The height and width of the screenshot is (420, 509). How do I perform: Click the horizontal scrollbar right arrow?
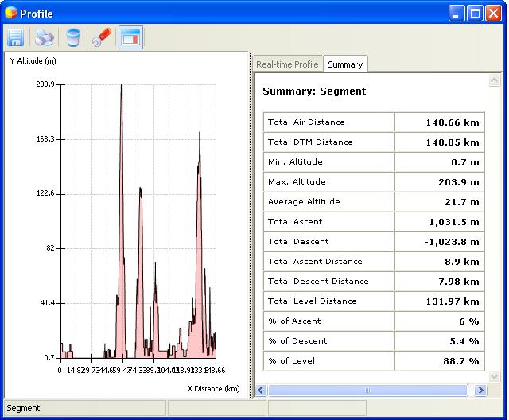pyautogui.click(x=480, y=390)
